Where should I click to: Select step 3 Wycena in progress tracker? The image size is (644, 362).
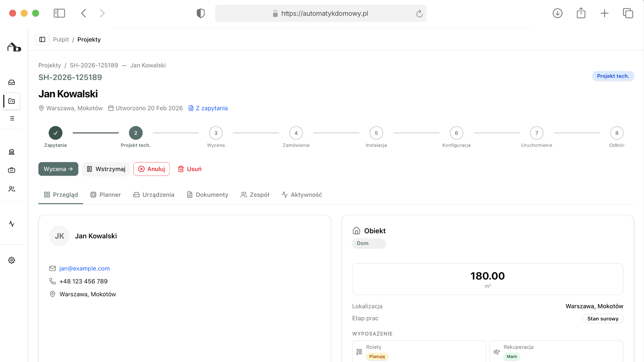tap(216, 133)
